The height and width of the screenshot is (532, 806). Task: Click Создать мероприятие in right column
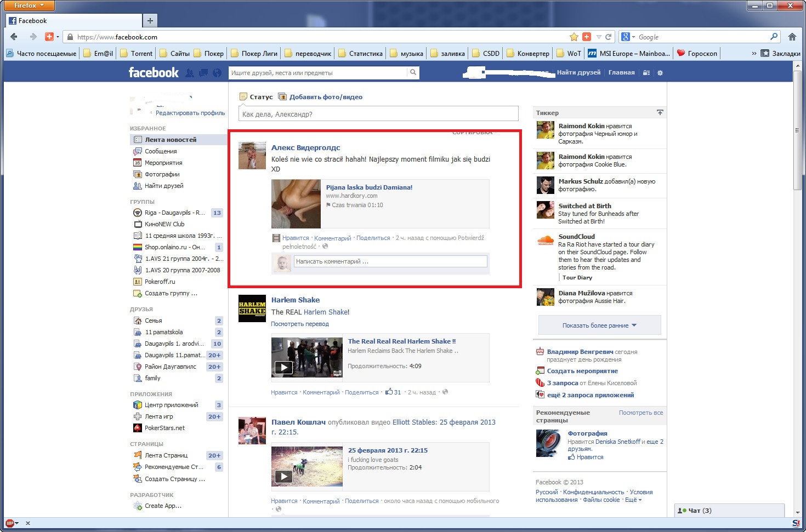coord(582,371)
